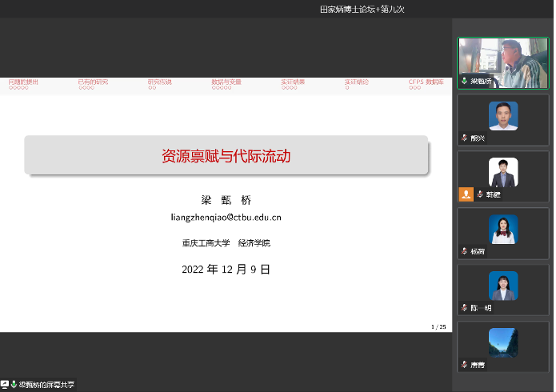The width and height of the screenshot is (556, 392).
Task: Open the 问题的提出 section in slide navigation
Action: 23,82
